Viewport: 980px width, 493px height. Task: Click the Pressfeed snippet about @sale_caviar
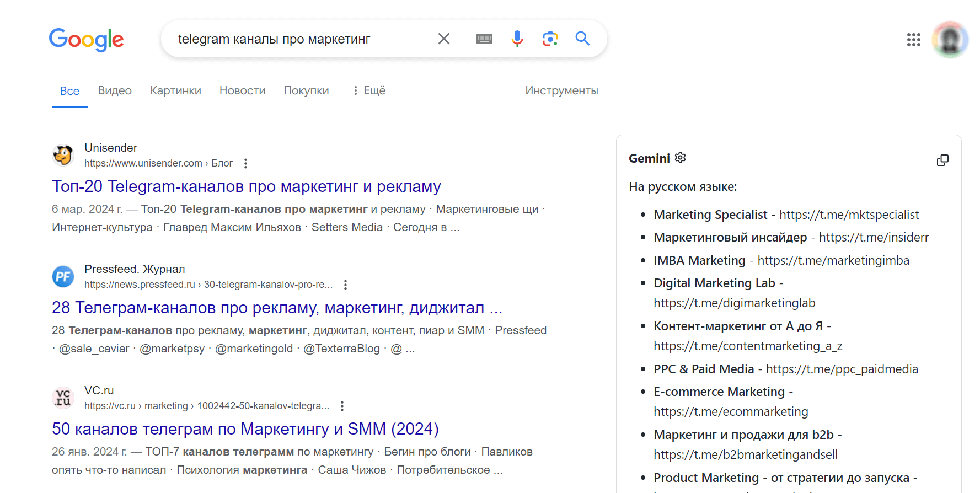299,339
